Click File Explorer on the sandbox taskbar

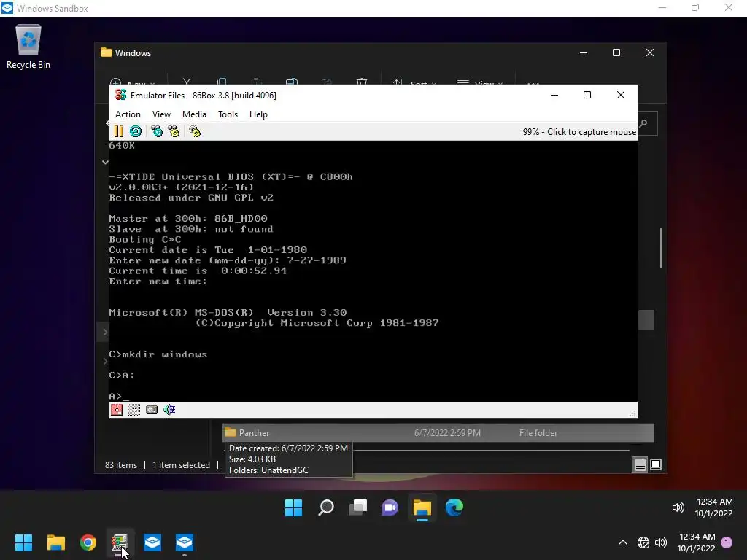(422, 507)
